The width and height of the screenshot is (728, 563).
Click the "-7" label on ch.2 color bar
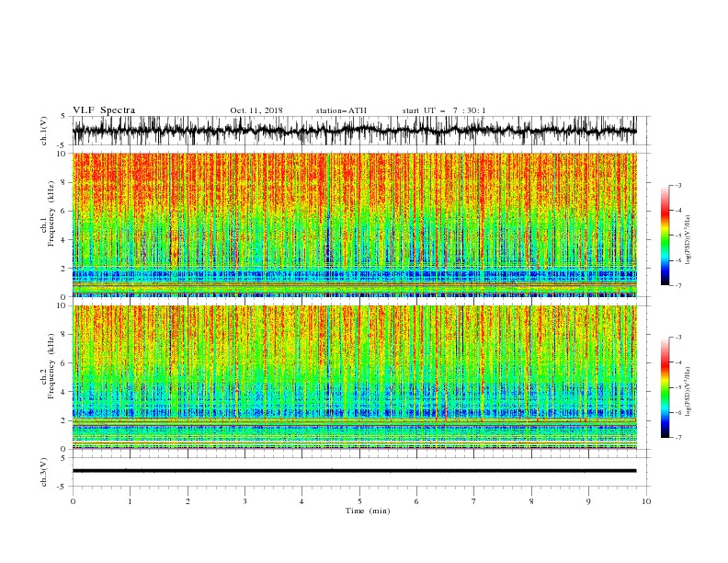(x=678, y=438)
